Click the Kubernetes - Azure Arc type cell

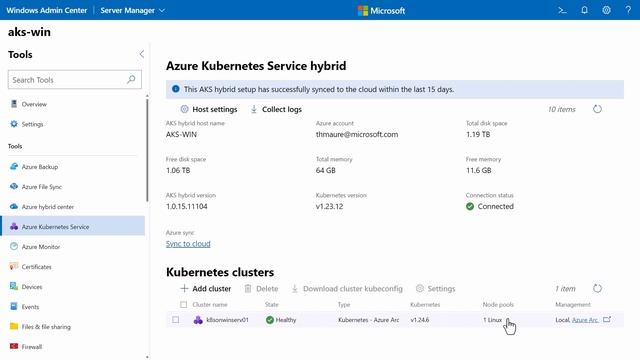click(369, 320)
